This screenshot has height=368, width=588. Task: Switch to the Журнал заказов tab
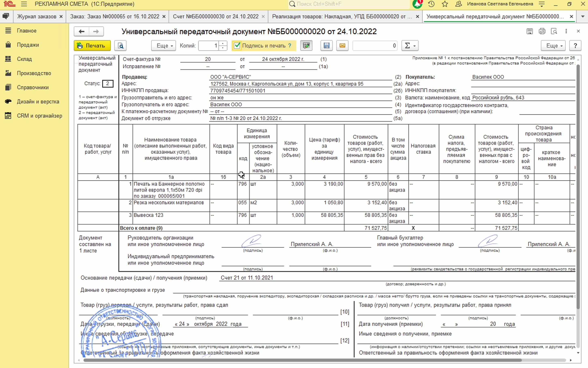[37, 17]
